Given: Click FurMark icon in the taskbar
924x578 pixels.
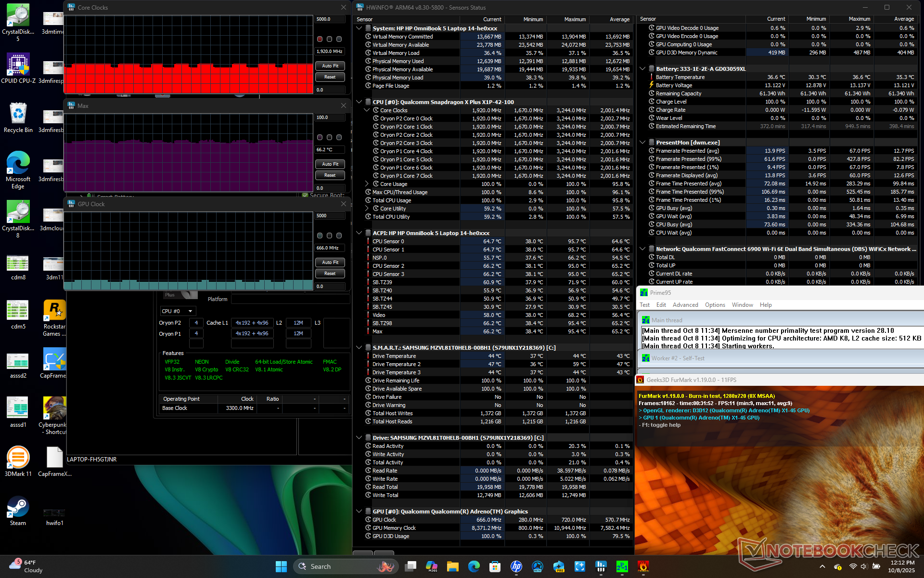Looking at the screenshot, I should pos(643,566).
